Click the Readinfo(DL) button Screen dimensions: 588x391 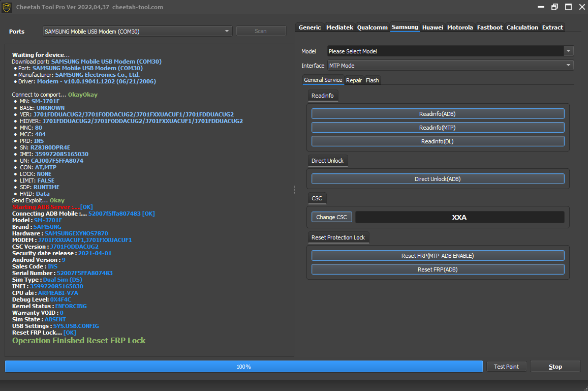[438, 141]
